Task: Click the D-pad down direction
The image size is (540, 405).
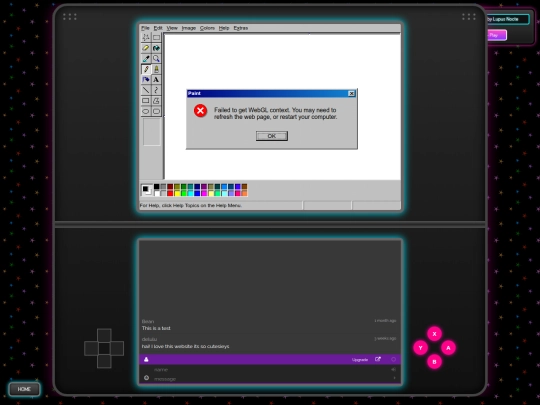Action: (x=104, y=362)
